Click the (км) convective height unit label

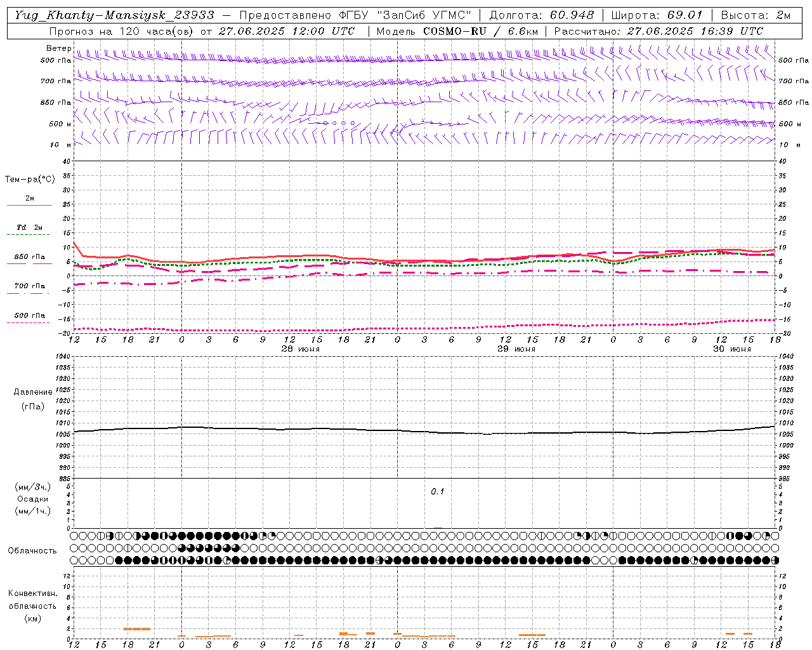tap(33, 619)
